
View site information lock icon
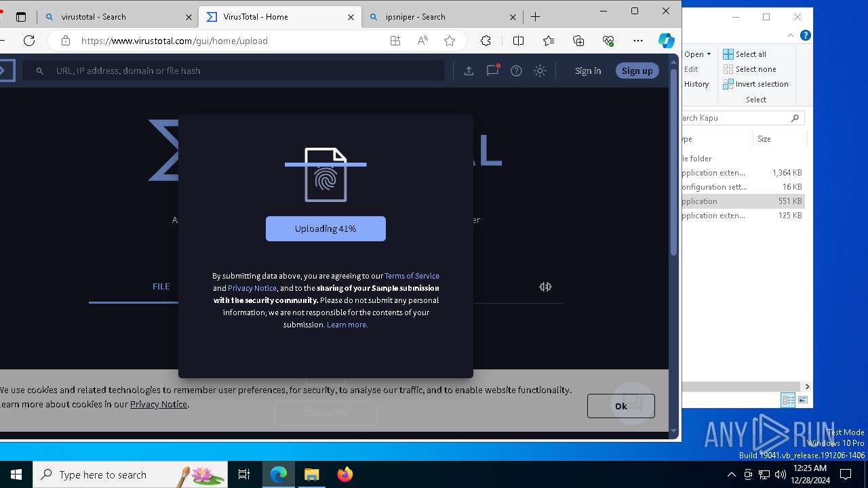click(66, 41)
